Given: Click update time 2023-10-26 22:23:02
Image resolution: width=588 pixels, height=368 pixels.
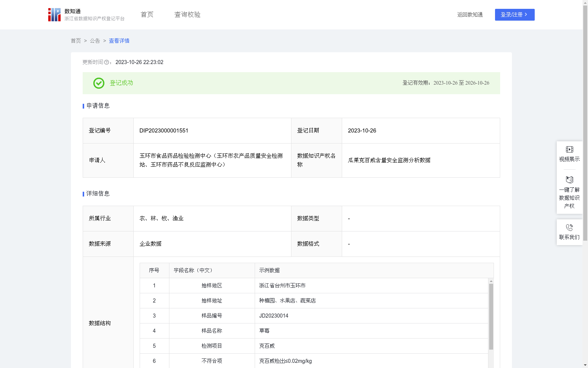Looking at the screenshot, I should click(139, 63).
